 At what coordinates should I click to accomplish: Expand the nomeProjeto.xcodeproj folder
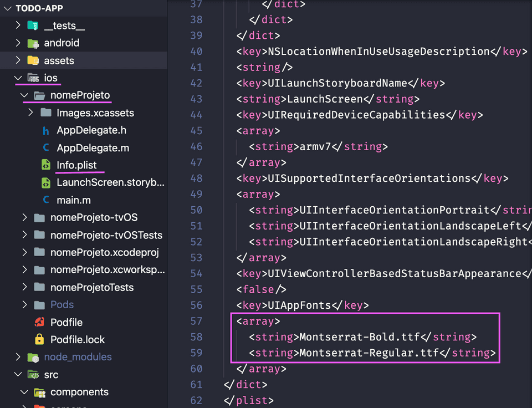[25, 252]
